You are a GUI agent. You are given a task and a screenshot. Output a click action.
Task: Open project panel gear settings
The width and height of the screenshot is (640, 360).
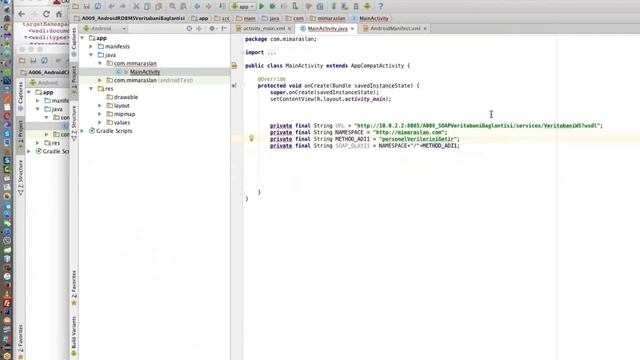(x=212, y=29)
